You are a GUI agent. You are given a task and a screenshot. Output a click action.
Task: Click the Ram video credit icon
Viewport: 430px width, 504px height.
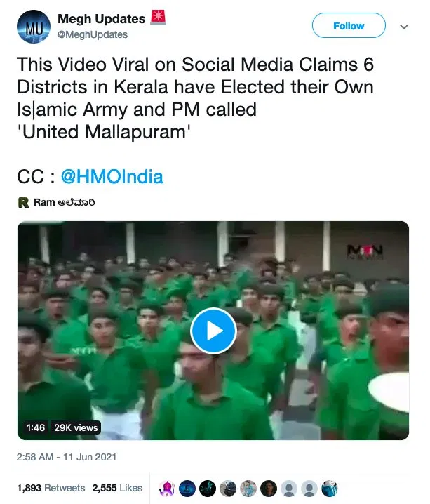[23, 202]
